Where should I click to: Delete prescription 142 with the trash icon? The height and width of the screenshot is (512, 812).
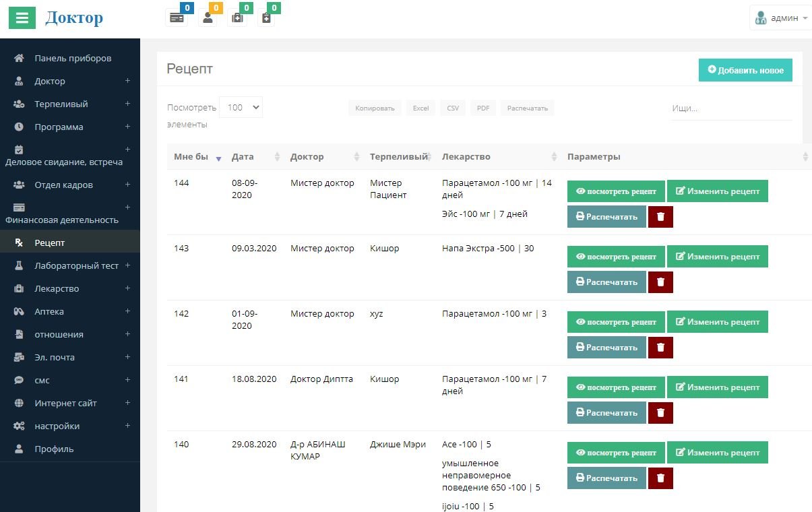[x=660, y=348]
